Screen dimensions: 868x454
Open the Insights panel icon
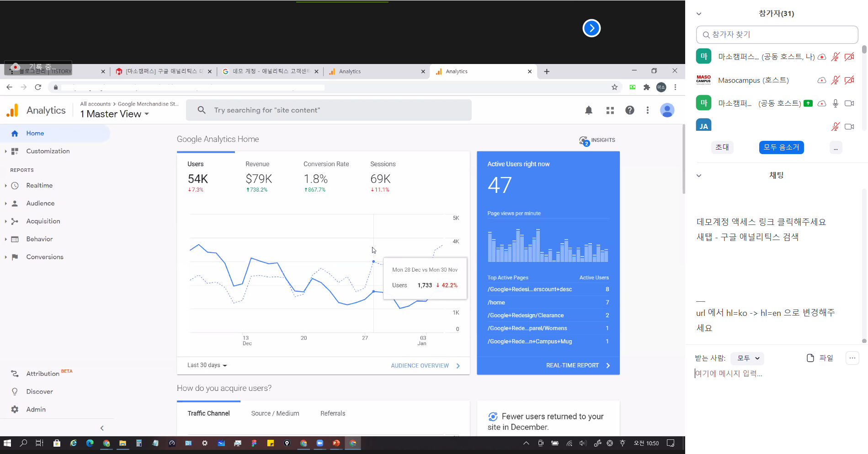pyautogui.click(x=584, y=141)
